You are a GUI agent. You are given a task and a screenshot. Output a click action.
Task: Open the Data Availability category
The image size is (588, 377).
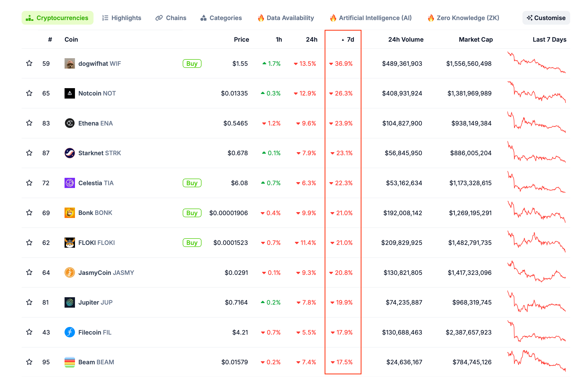coord(286,18)
